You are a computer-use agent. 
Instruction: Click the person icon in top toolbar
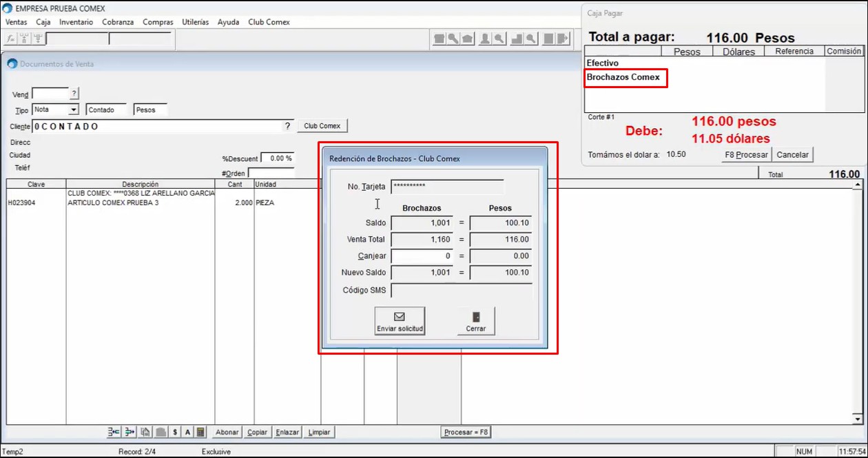pos(485,39)
